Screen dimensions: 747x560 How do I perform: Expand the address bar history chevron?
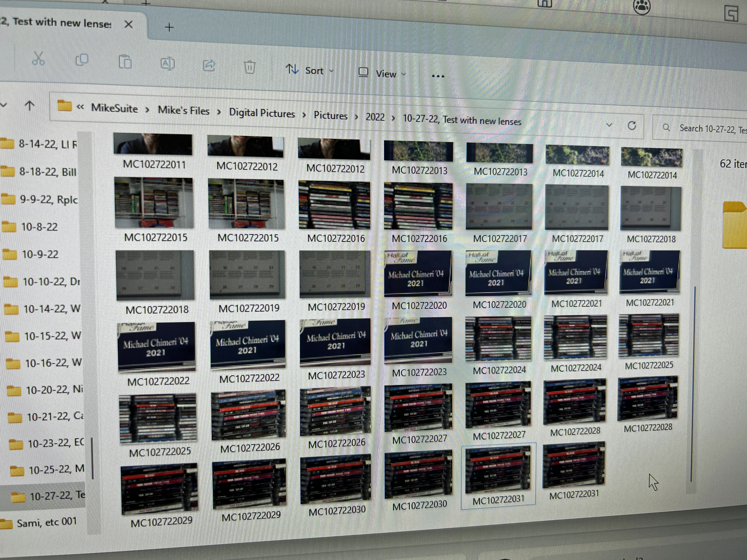pos(609,125)
